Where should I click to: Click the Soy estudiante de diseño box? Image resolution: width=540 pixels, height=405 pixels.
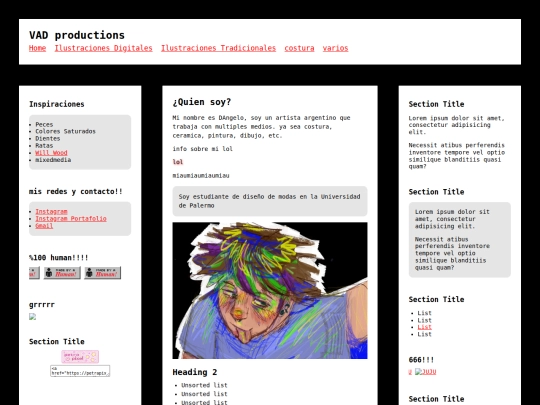click(270, 201)
